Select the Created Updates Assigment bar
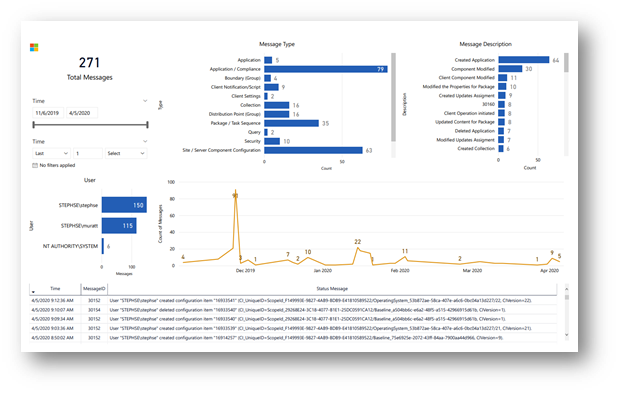 (502, 95)
